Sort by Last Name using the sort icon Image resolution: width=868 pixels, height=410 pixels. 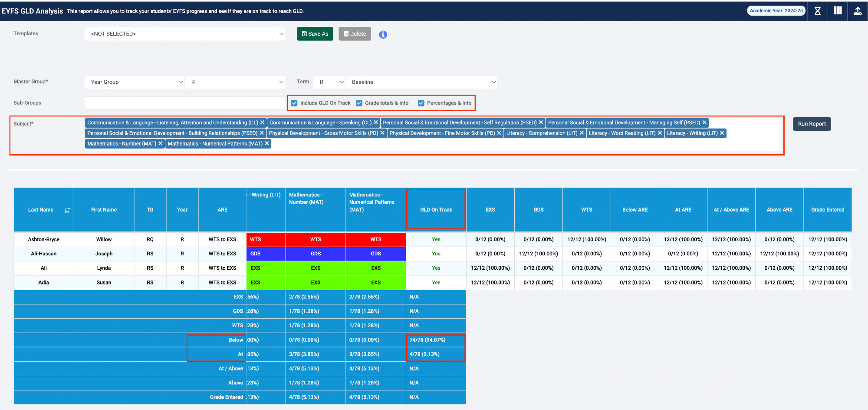tap(67, 210)
